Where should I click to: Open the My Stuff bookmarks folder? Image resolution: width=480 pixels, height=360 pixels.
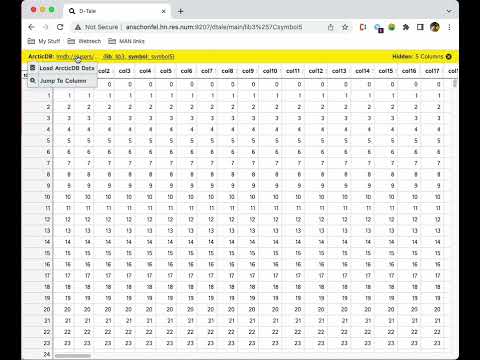(44, 41)
